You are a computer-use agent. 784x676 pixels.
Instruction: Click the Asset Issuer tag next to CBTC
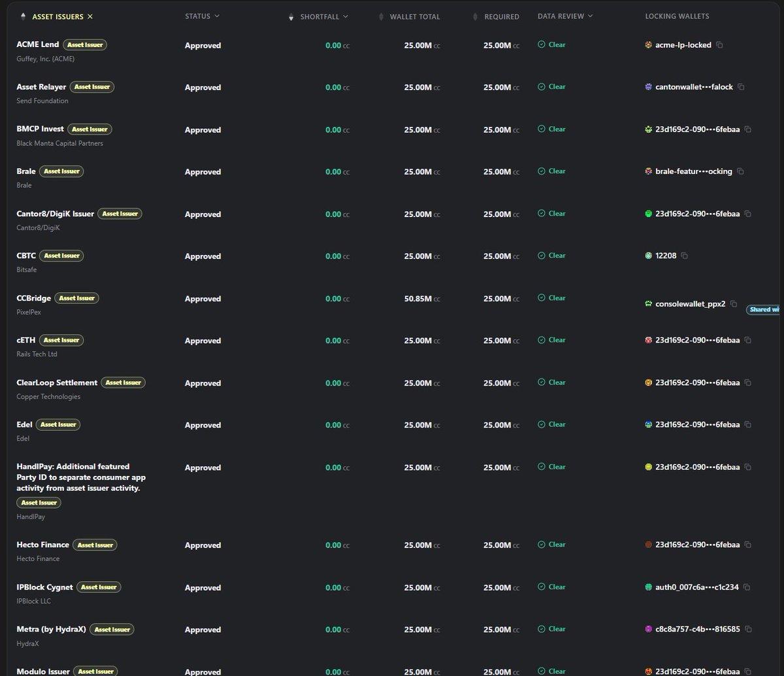point(61,256)
